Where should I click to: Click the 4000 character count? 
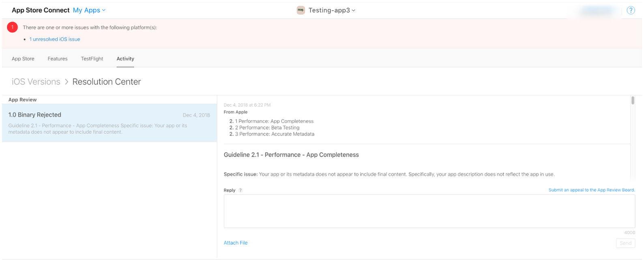pos(629,233)
